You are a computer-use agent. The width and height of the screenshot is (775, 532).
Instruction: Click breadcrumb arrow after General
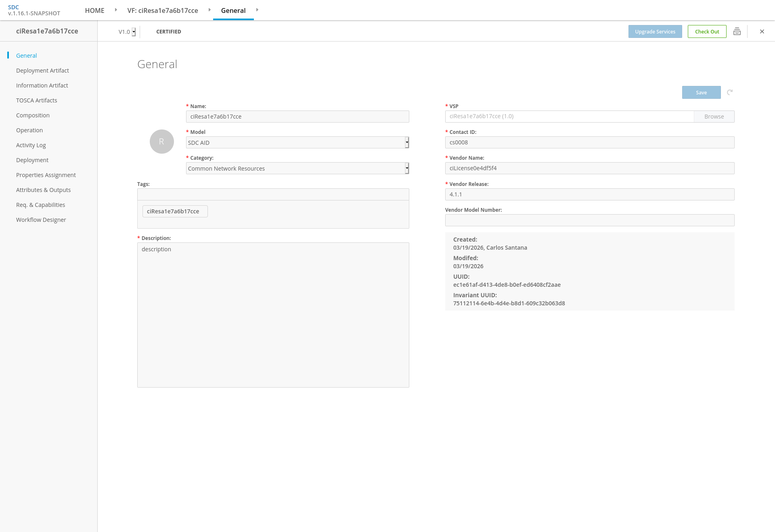[x=257, y=10]
